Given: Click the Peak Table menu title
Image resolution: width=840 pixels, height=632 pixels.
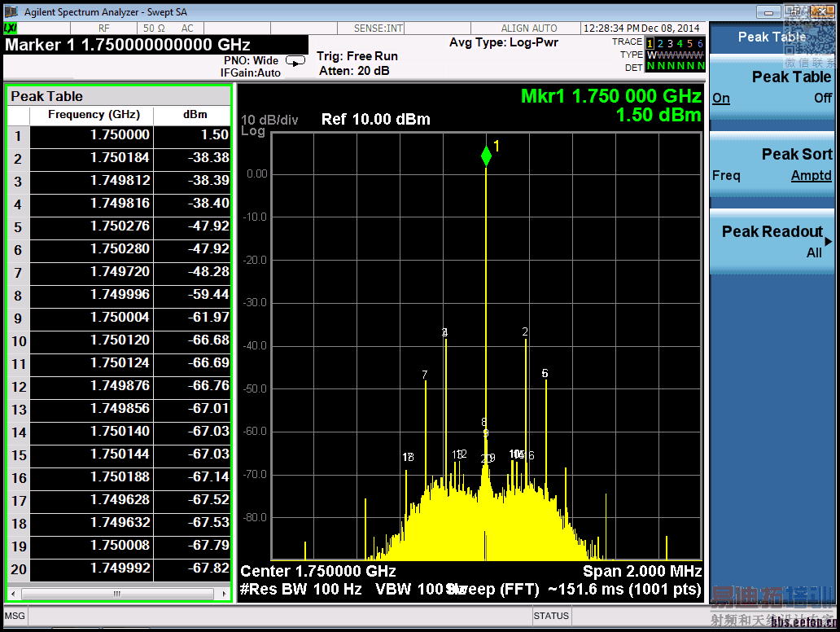Looking at the screenshot, I should point(772,37).
